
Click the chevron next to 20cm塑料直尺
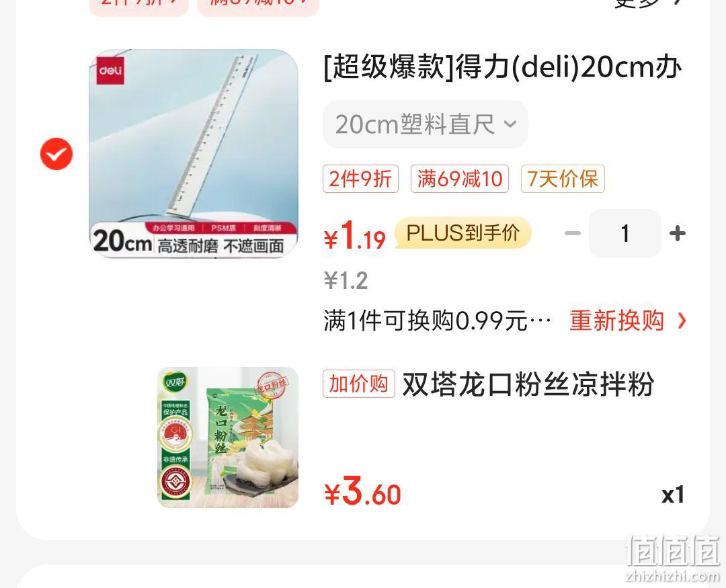(510, 124)
